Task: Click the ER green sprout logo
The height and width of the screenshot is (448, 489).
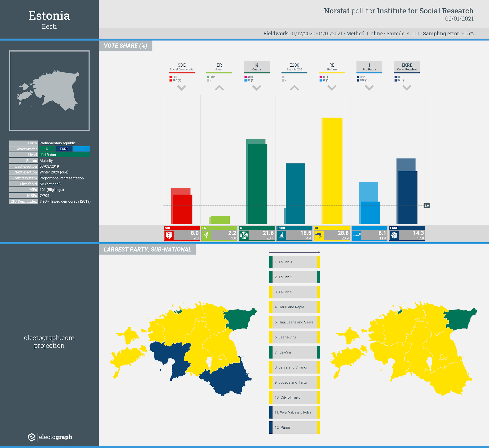Action: coord(207,235)
